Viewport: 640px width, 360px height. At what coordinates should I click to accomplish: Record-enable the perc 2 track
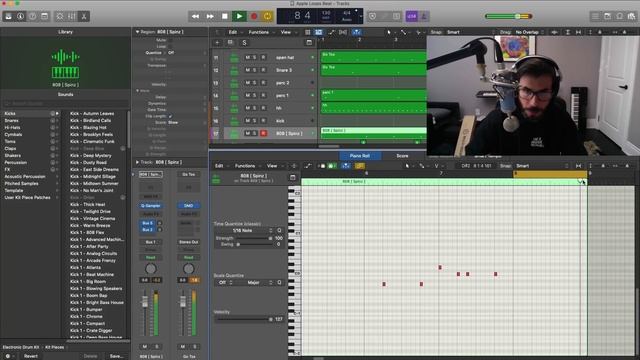[x=263, y=83]
